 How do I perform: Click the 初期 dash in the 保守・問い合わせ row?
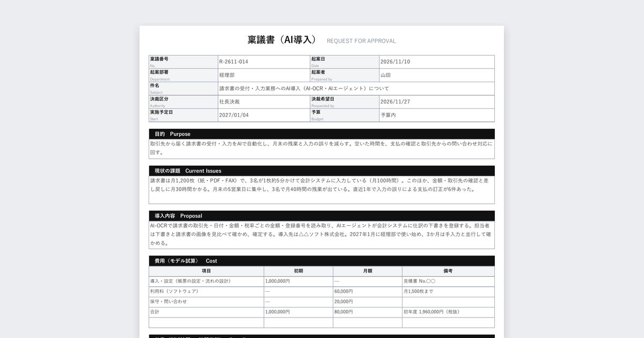268,302
